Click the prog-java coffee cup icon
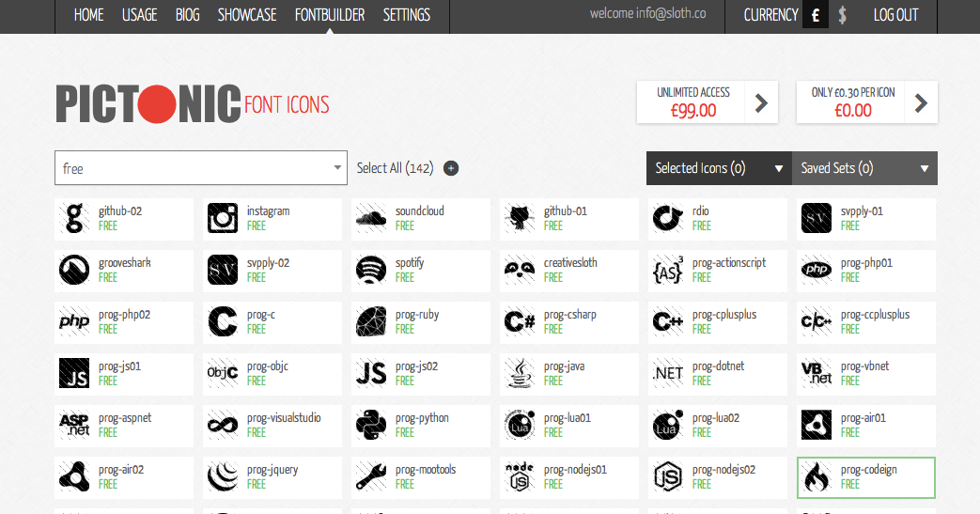Viewport: 980px width, 514px height. pos(521,373)
